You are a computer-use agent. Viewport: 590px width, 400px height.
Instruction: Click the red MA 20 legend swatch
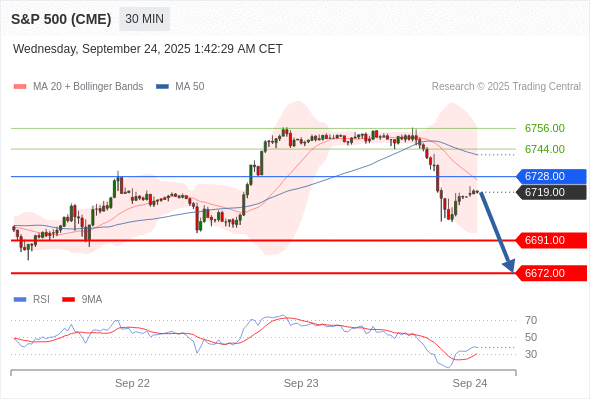coord(20,87)
